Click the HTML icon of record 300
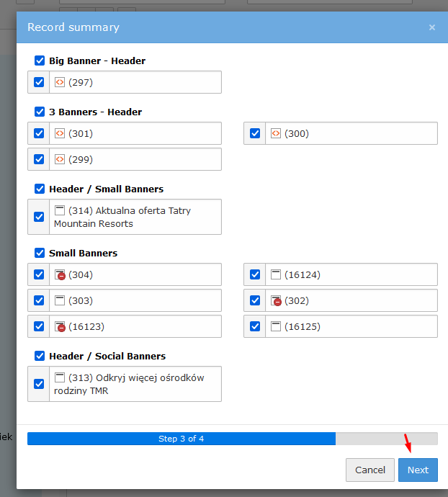The height and width of the screenshot is (497, 448). click(x=276, y=133)
